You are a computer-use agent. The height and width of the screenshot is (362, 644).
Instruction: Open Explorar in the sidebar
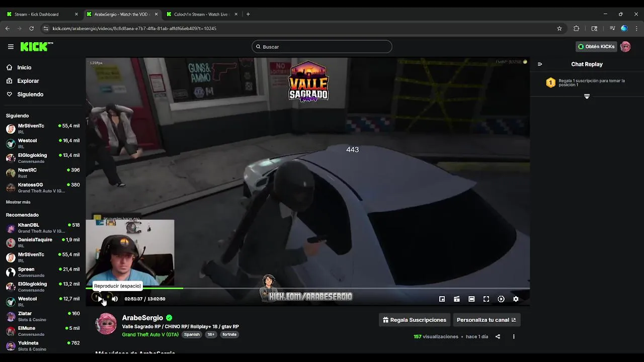click(x=28, y=81)
